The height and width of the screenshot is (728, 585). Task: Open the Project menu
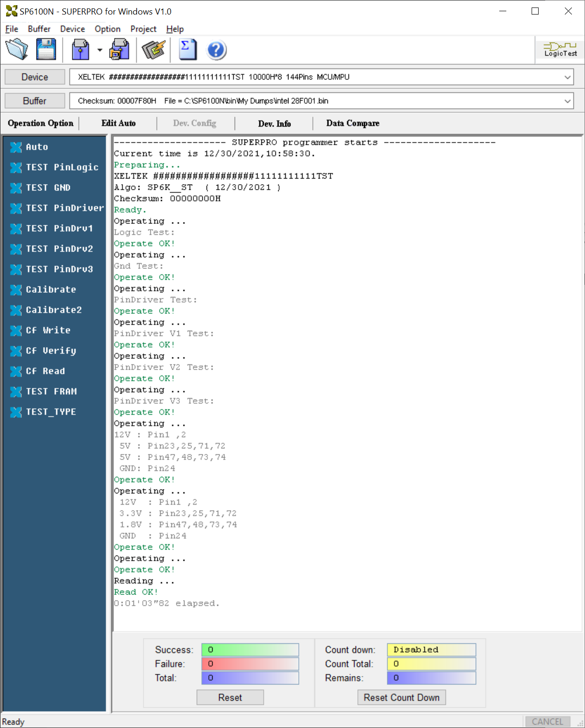(x=143, y=29)
